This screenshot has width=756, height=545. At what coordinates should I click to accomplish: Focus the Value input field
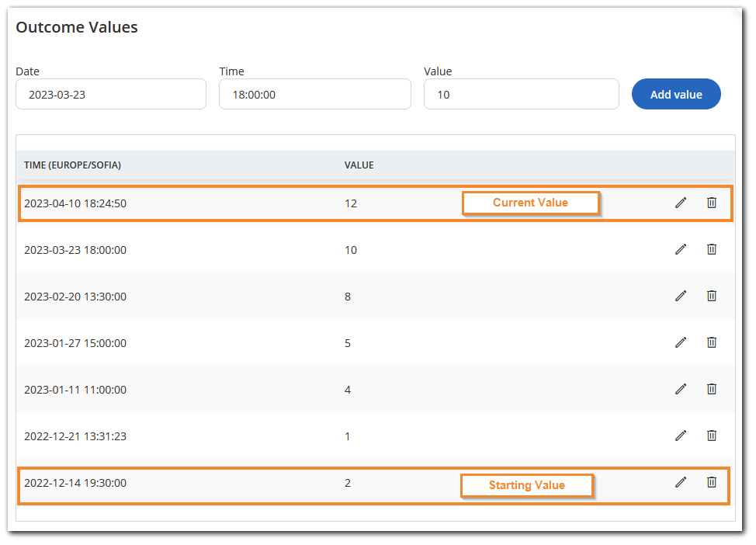(x=521, y=94)
